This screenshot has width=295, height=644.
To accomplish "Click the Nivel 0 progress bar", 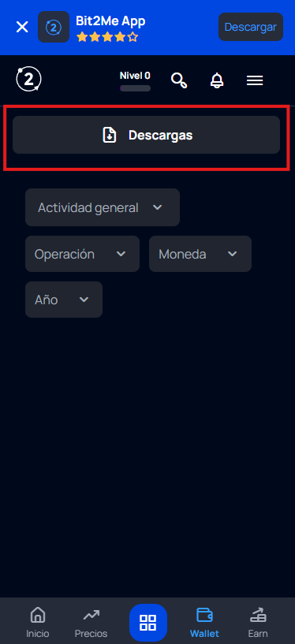I will coord(135,88).
